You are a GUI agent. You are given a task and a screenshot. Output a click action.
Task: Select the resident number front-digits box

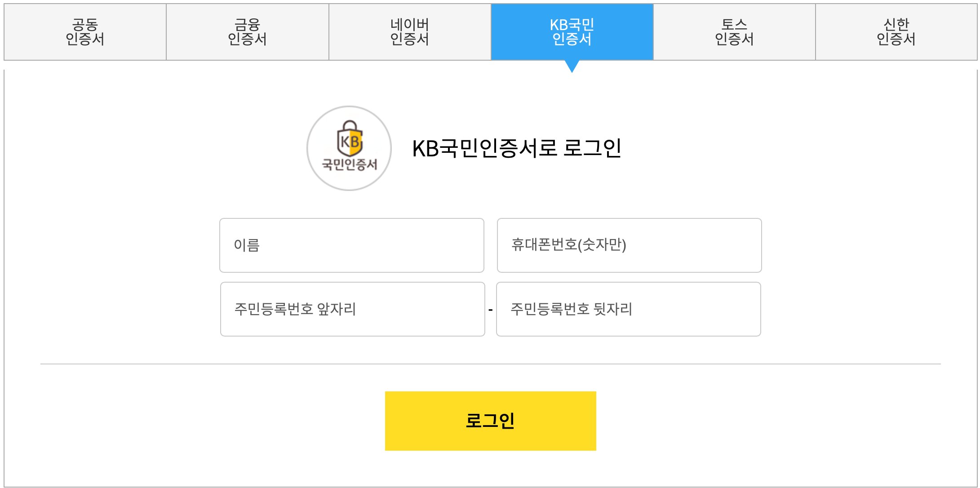352,309
